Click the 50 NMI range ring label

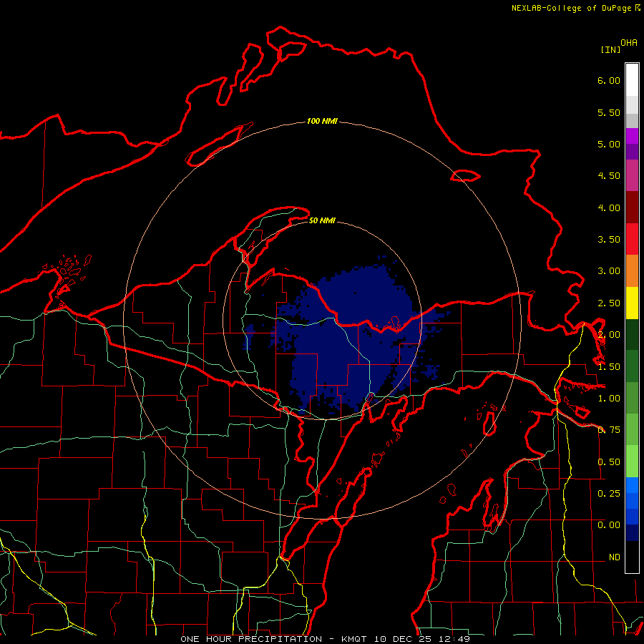coord(322,221)
